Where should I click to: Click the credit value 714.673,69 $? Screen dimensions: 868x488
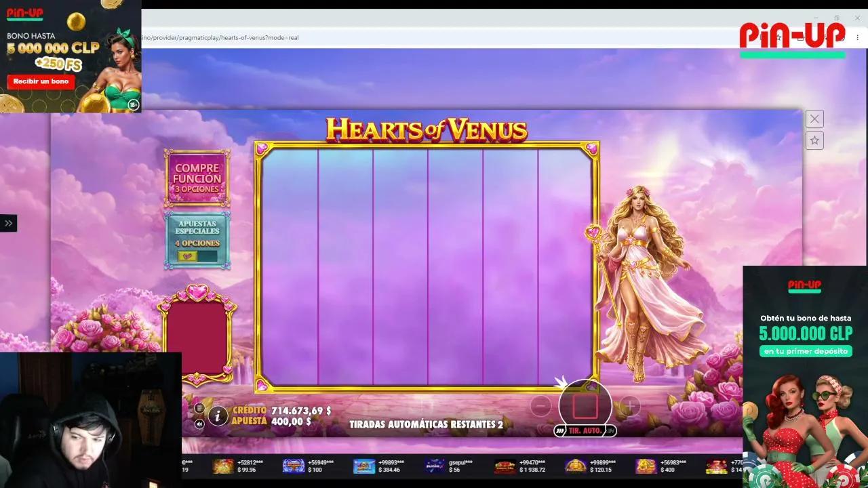tap(301, 411)
